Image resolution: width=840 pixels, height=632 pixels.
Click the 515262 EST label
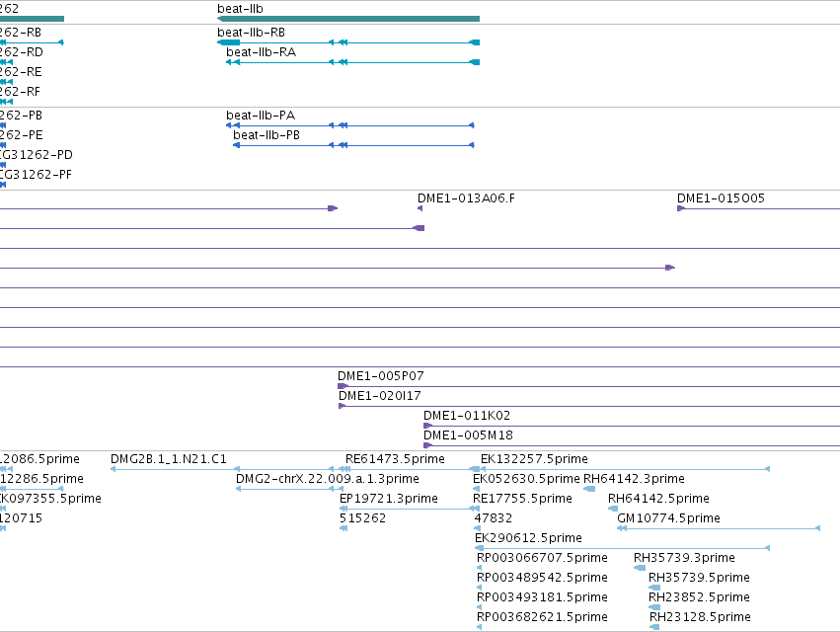362,518
